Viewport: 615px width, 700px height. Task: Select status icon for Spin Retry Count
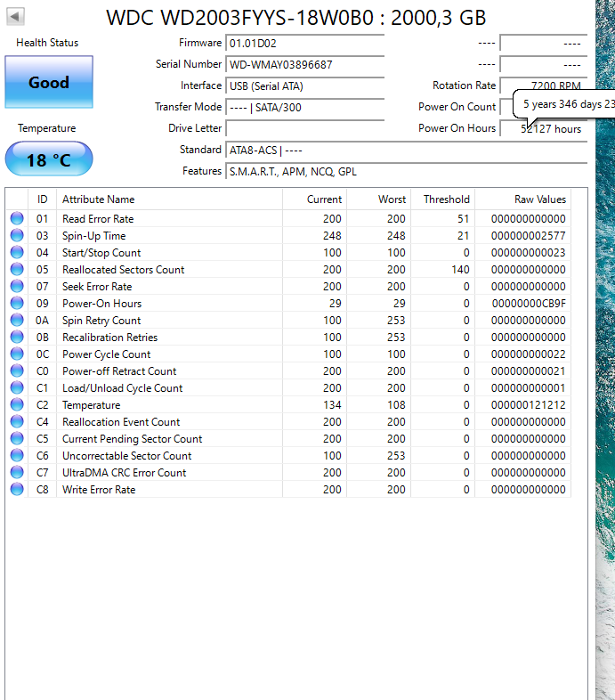[x=17, y=321]
